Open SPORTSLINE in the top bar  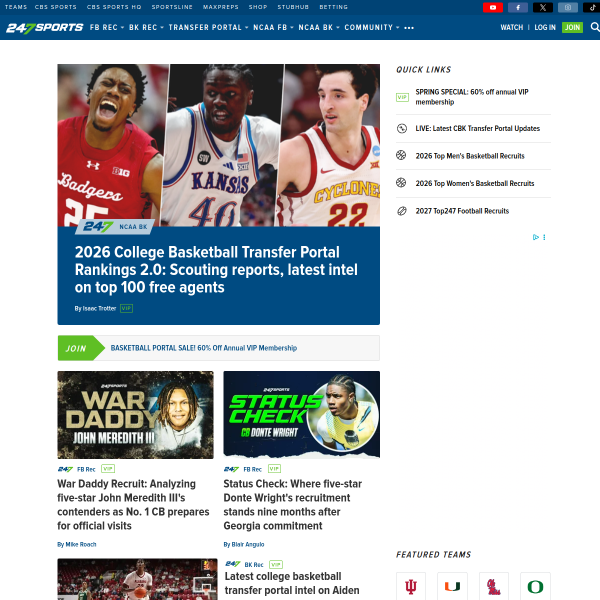(x=172, y=7)
